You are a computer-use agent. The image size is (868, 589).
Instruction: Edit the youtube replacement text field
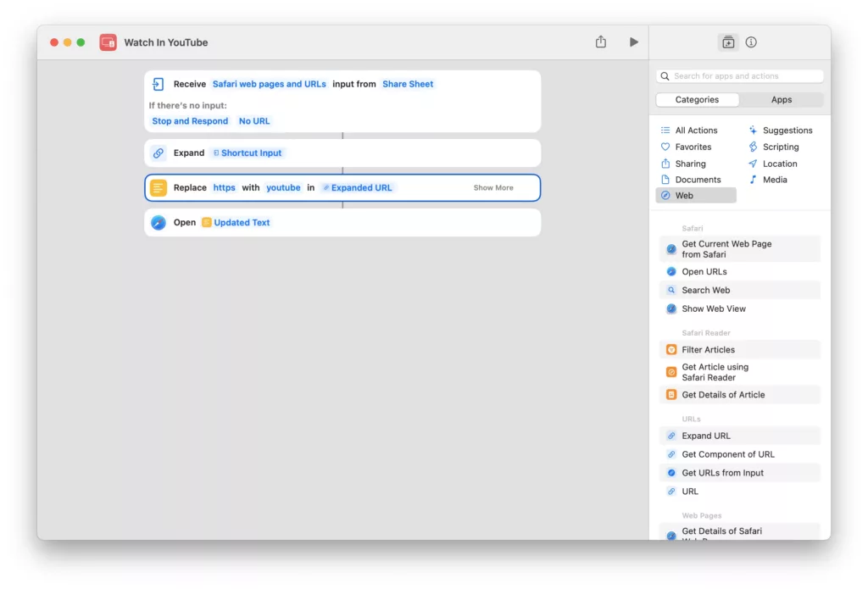tap(283, 187)
